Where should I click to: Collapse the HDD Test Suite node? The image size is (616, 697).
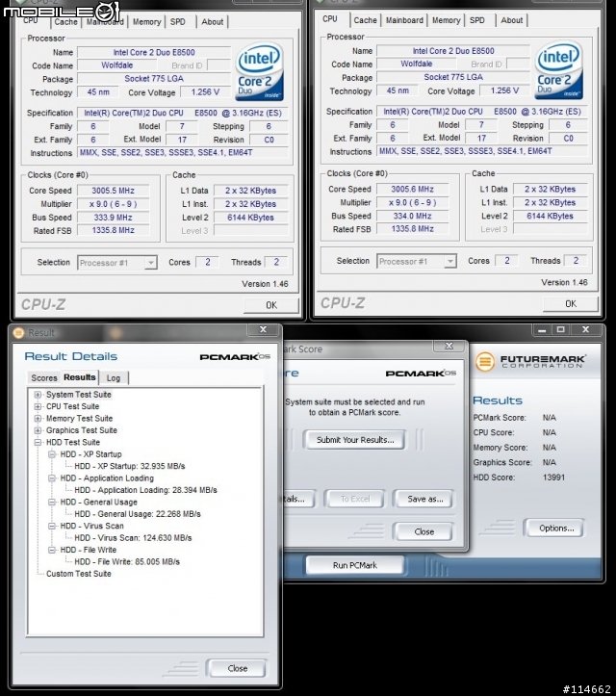(38, 443)
